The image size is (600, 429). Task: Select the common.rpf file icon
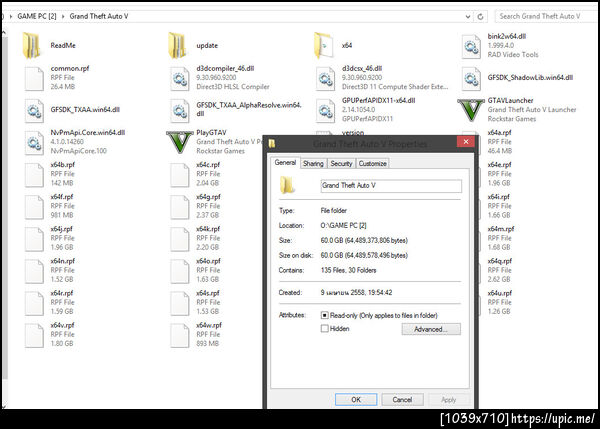click(x=34, y=78)
